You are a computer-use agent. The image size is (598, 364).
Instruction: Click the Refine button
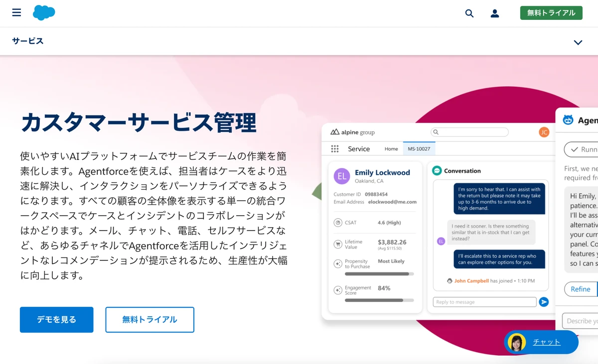click(x=581, y=289)
